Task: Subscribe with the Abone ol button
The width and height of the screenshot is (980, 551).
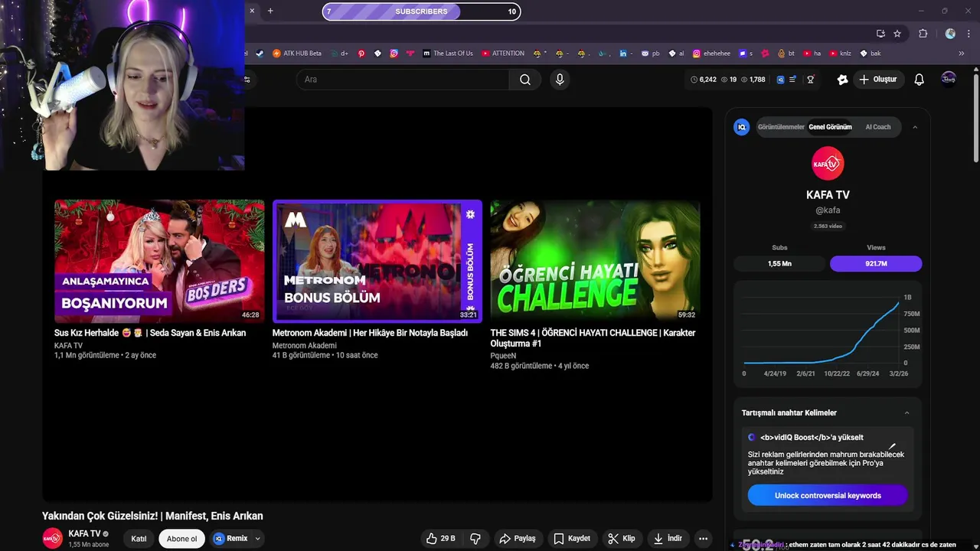Action: pos(181,539)
